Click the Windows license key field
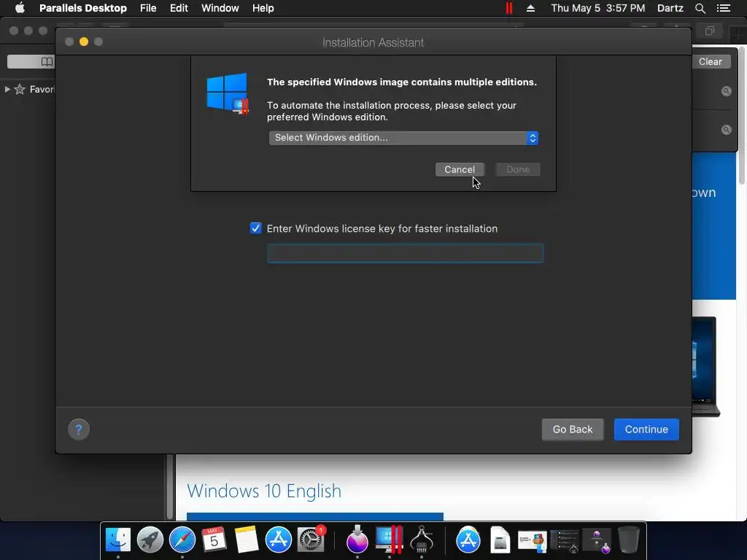747x560 pixels. click(x=406, y=253)
